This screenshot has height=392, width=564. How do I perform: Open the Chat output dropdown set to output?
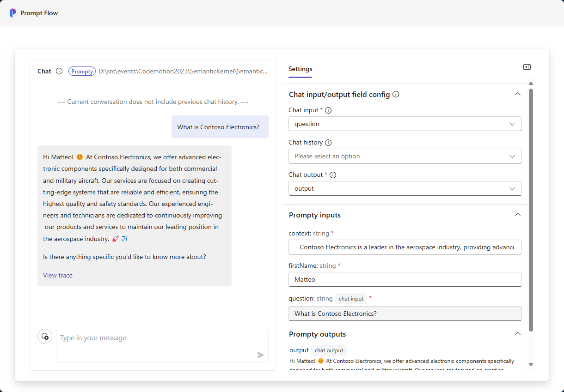click(405, 188)
